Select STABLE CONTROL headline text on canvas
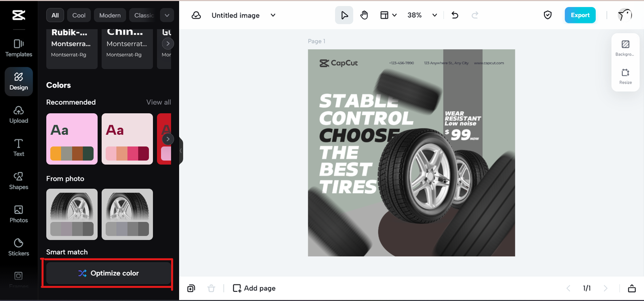The height and width of the screenshot is (301, 644). (x=365, y=109)
